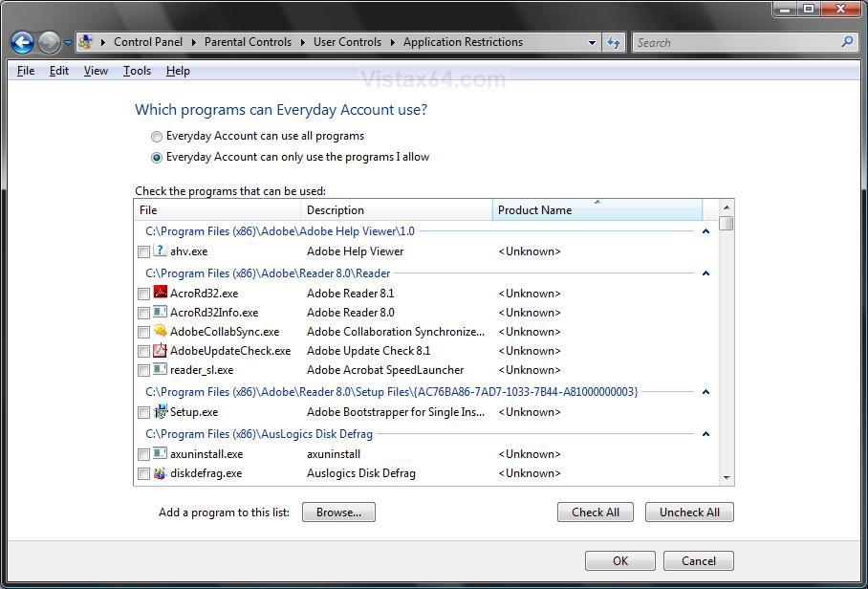Viewport: 868px width, 589px height.
Task: Click the Back navigation arrow
Action: coord(22,43)
